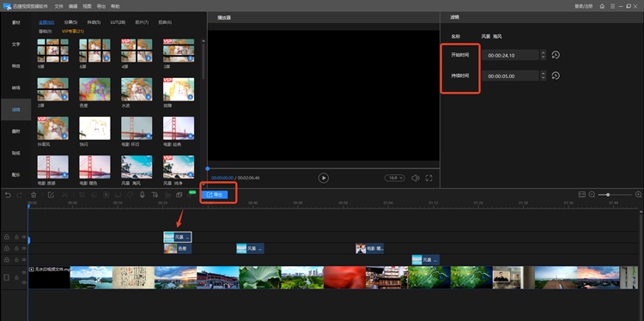This screenshot has width=644, height=321.
Task: Open the 视图 menu
Action: coord(87,7)
